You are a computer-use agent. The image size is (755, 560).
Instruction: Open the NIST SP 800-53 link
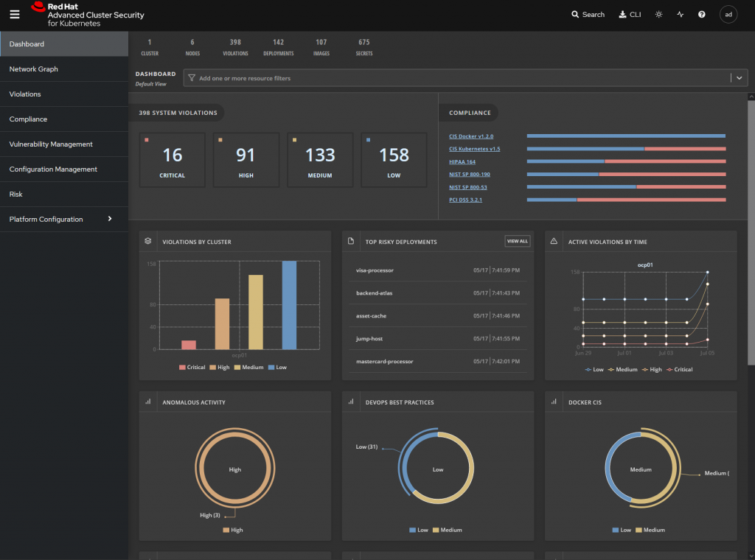468,187
